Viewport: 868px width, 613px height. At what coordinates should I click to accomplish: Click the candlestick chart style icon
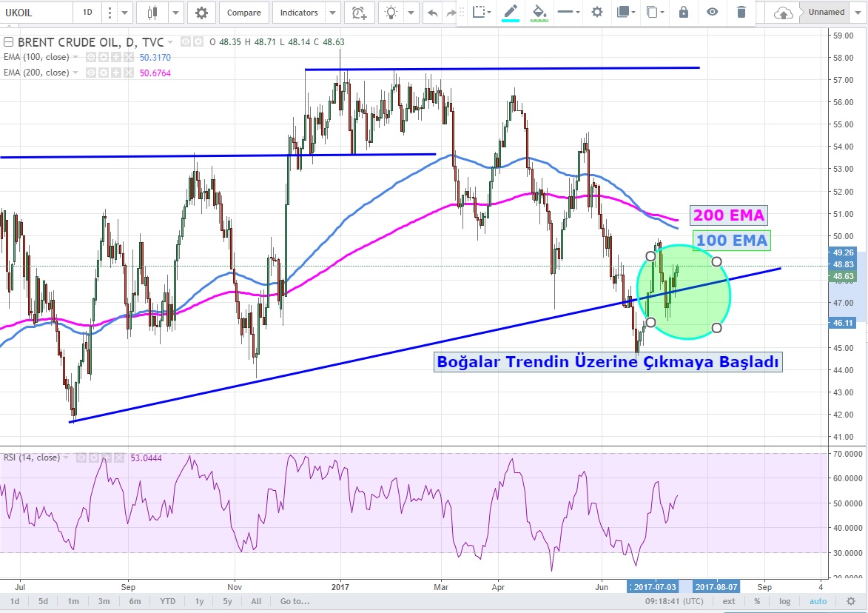click(153, 13)
